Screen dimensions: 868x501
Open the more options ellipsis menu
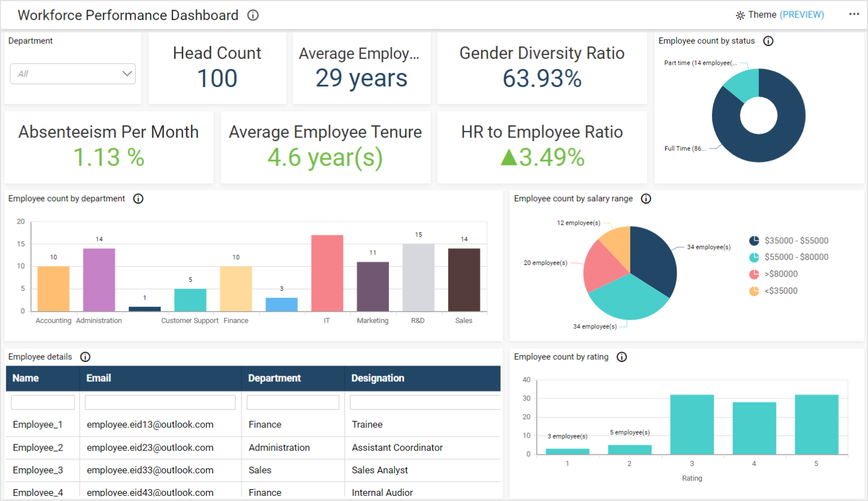pos(853,14)
